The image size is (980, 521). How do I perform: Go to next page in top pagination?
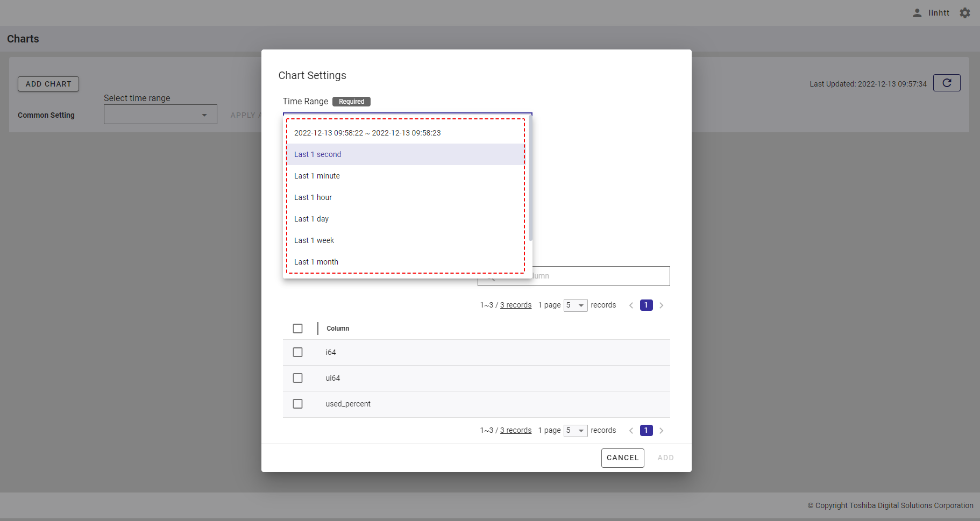tap(661, 305)
